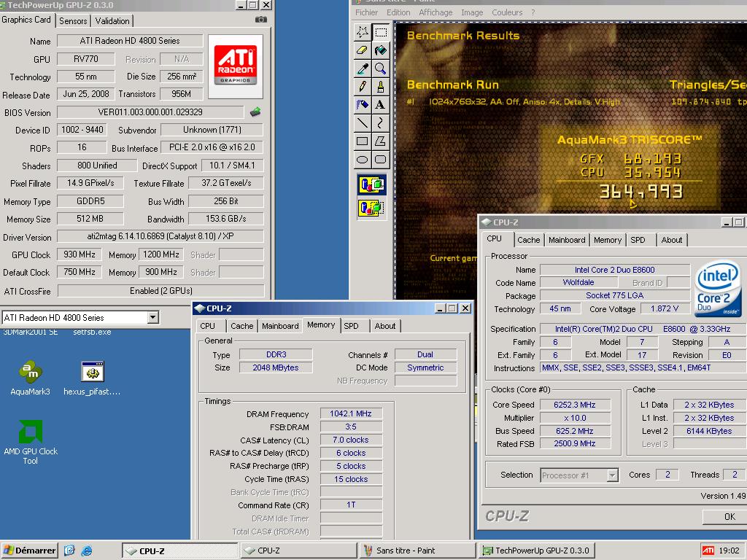Click the Core Speed 6252.3 MHz value
Viewport: 747px width, 560px height.
click(575, 405)
